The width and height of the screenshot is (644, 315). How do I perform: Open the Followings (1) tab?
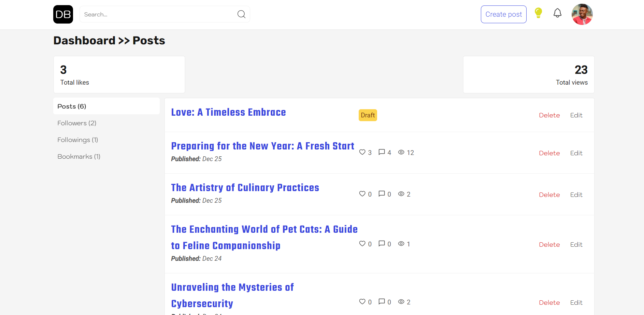(x=77, y=140)
